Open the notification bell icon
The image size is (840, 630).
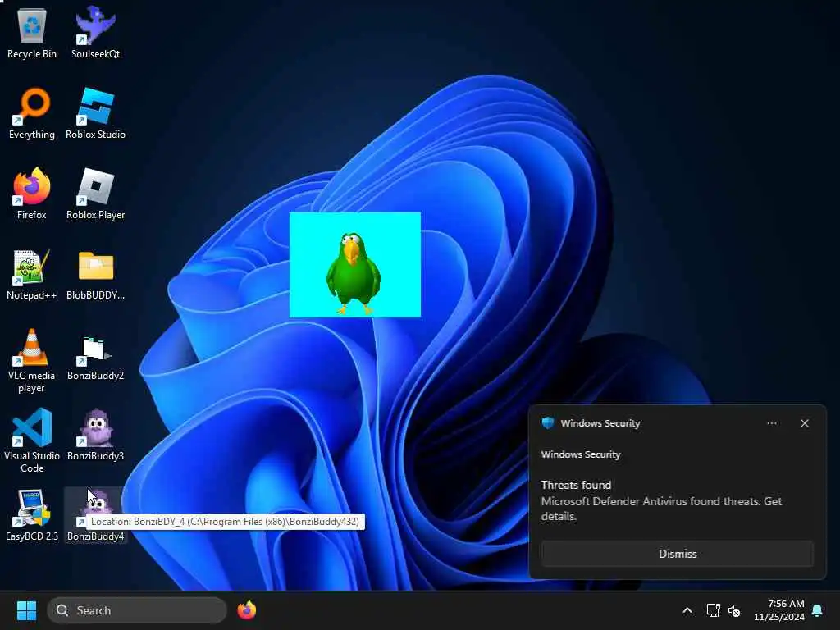pos(818,610)
